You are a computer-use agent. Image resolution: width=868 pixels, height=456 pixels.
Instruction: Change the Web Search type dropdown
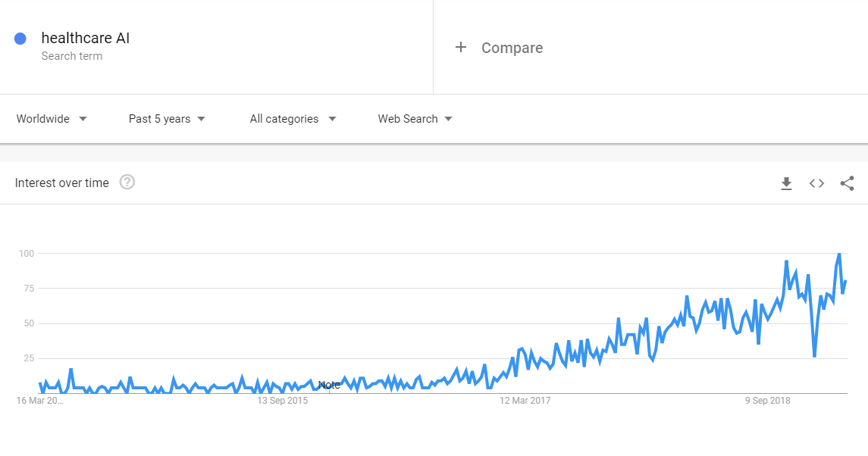coord(415,119)
